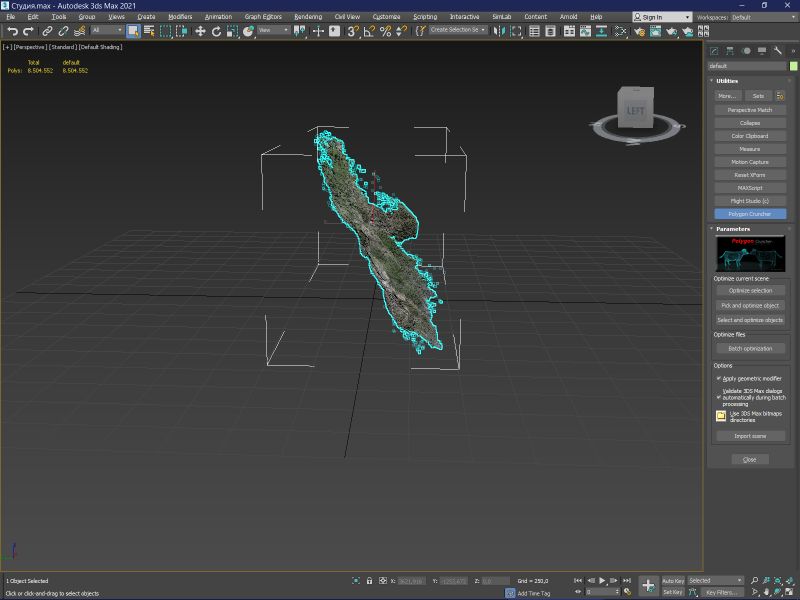The image size is (800, 600).
Task: Toggle Use 3DS Max bitmaps directories checkbox
Action: [722, 414]
